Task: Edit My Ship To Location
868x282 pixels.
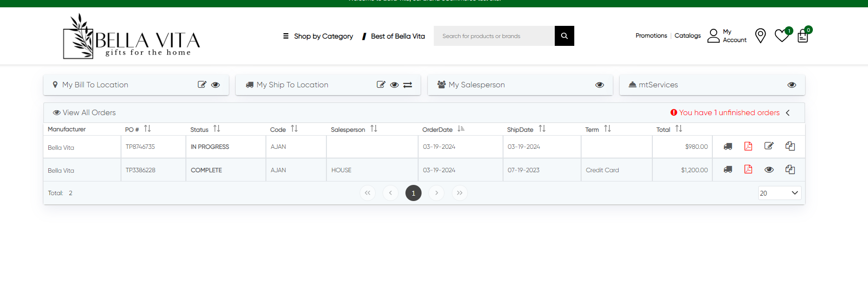Action: [381, 84]
